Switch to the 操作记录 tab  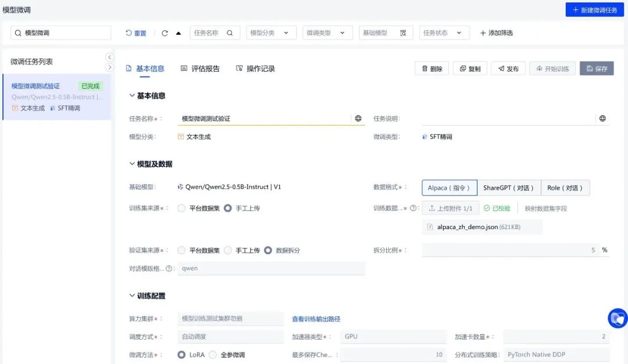pos(255,69)
